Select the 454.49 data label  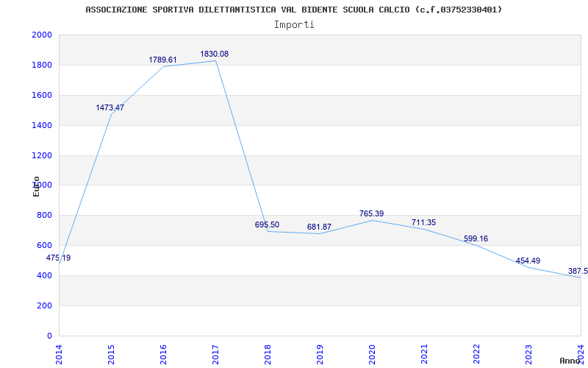pos(528,261)
